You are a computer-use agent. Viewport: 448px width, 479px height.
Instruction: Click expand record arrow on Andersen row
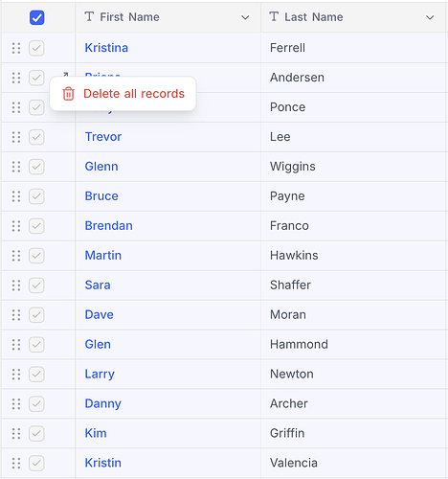65,75
